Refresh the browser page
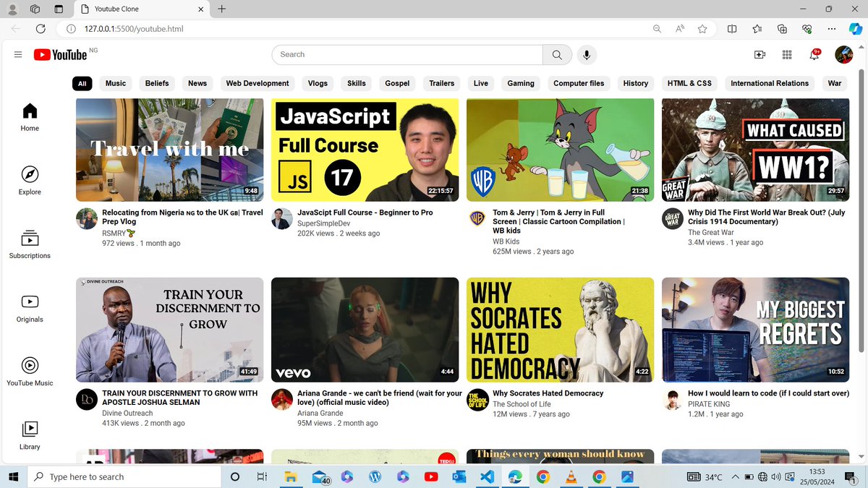The width and height of the screenshot is (868, 488). [x=41, y=29]
